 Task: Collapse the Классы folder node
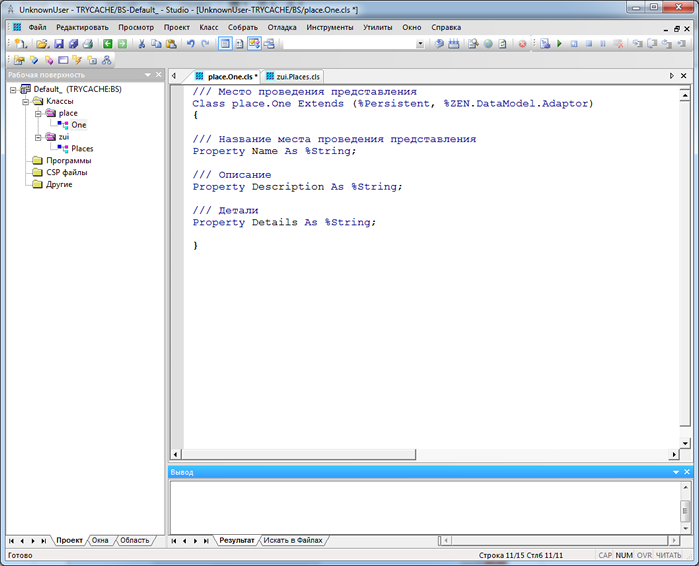(x=26, y=102)
